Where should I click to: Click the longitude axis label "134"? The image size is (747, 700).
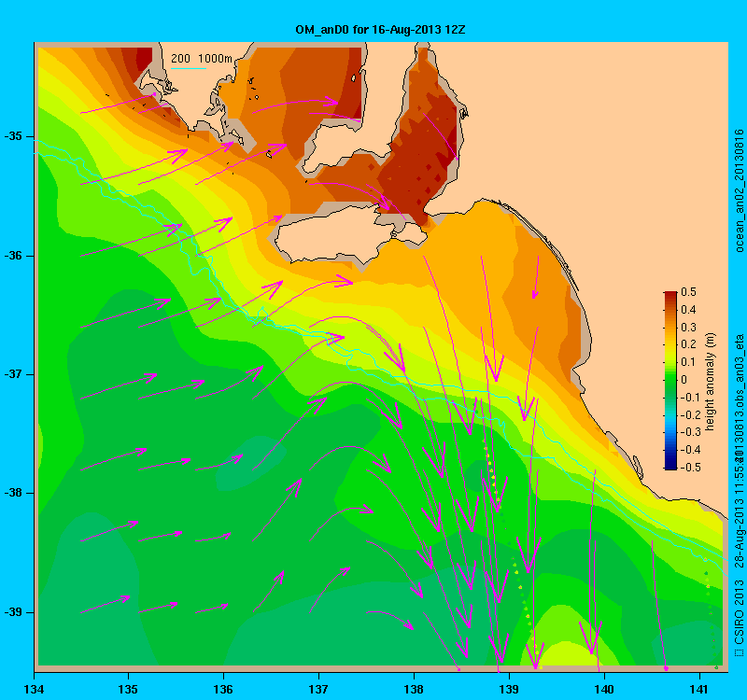(x=34, y=689)
